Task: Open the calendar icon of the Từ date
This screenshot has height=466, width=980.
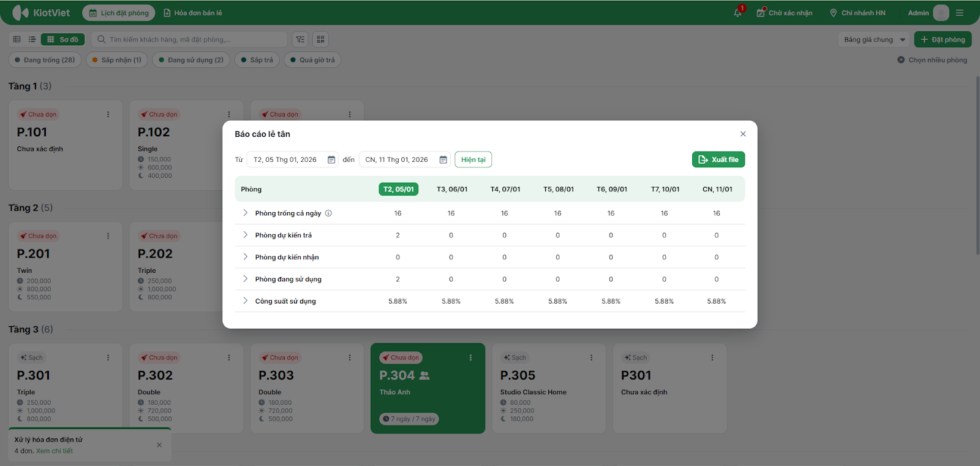Action: pyautogui.click(x=331, y=159)
